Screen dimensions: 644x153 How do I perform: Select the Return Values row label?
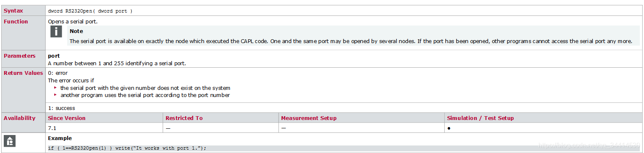click(x=23, y=73)
